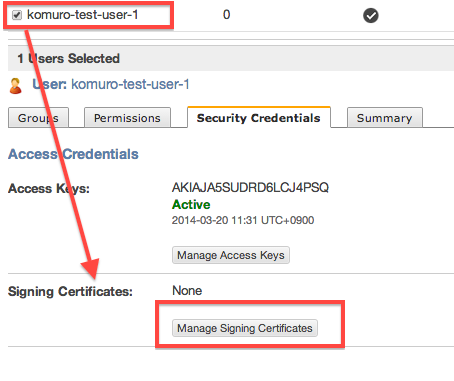Select the Security Credentials tab
Screen dimensions: 454x381
click(259, 117)
